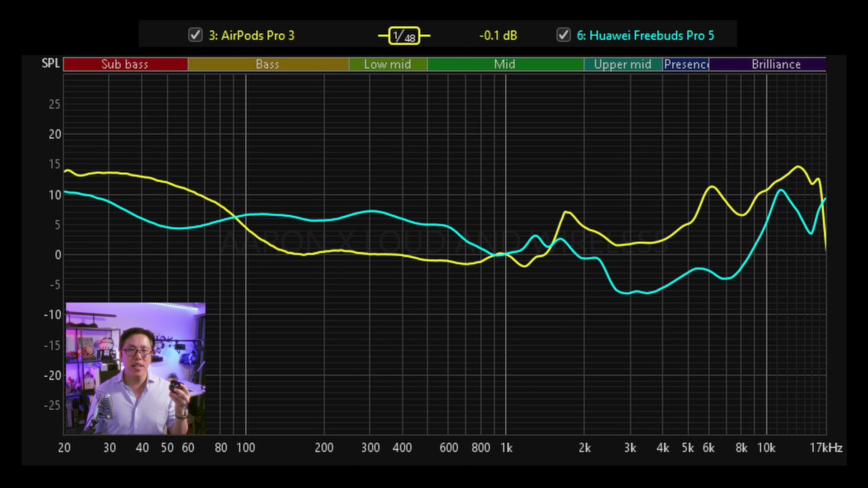Screen dimensions: 868x488
Task: Click the Mid frequency band label
Action: (505, 64)
